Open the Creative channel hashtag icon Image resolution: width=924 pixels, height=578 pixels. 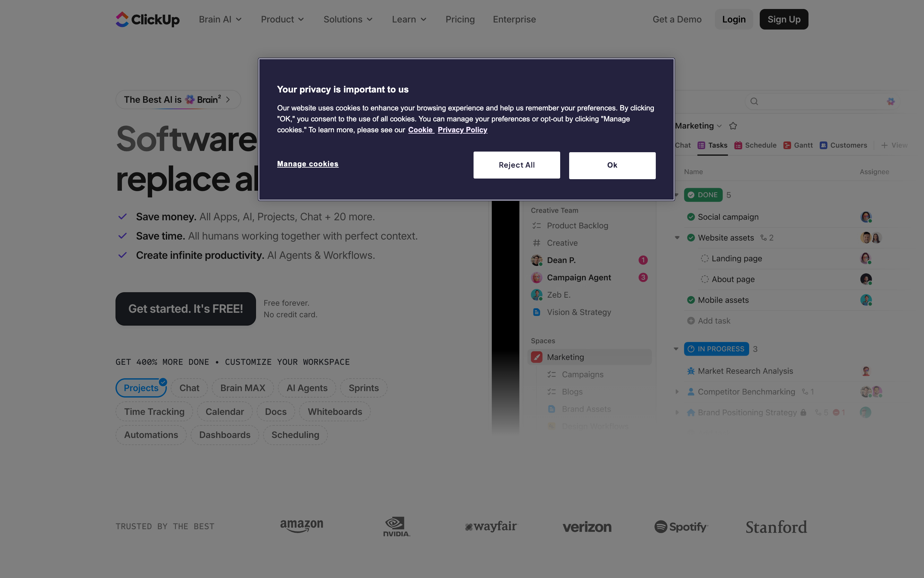click(536, 243)
